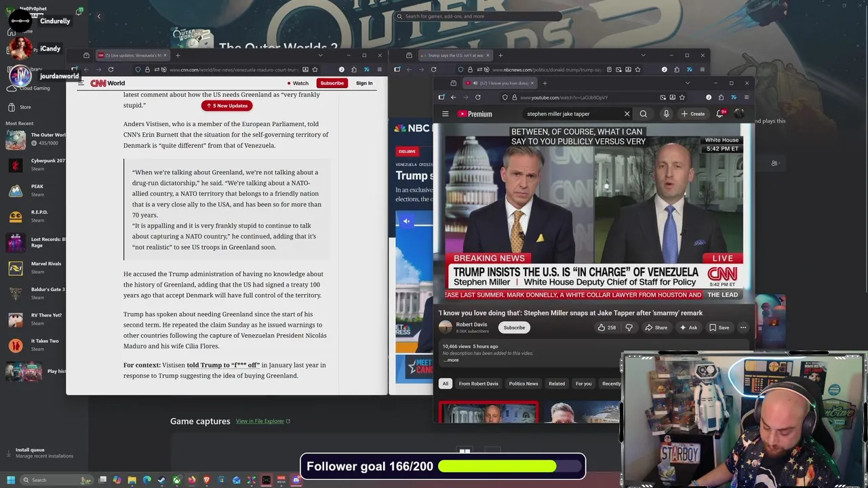
Task: Open Discord from the taskbar
Action: [x=296, y=480]
